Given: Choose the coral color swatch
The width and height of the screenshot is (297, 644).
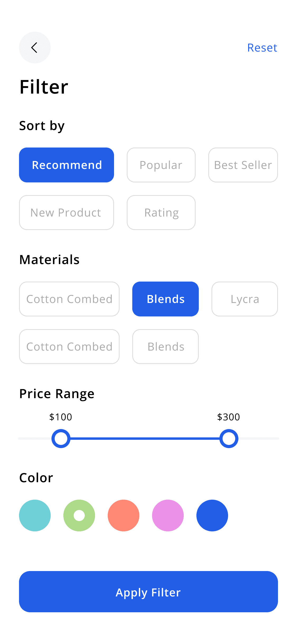Looking at the screenshot, I should (x=124, y=516).
